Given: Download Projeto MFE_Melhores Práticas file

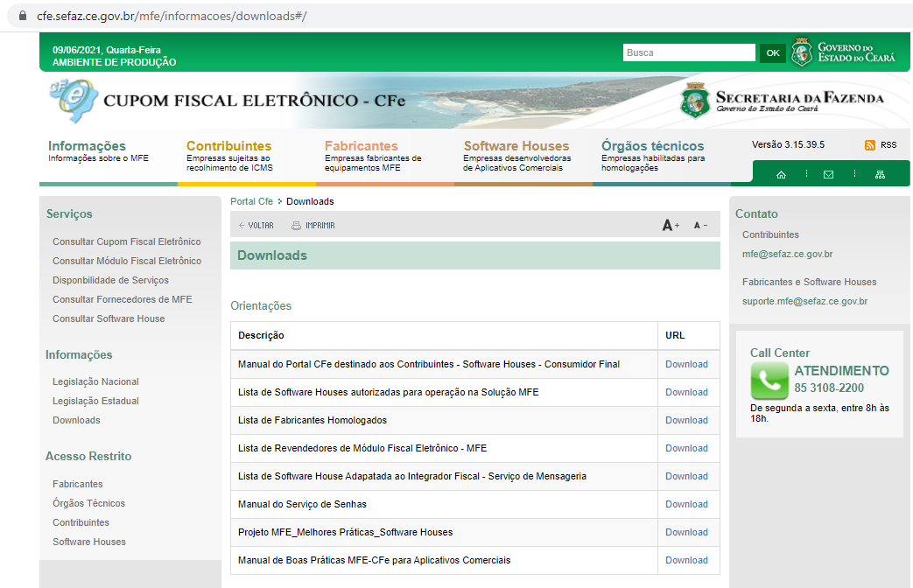Looking at the screenshot, I should pyautogui.click(x=686, y=532).
